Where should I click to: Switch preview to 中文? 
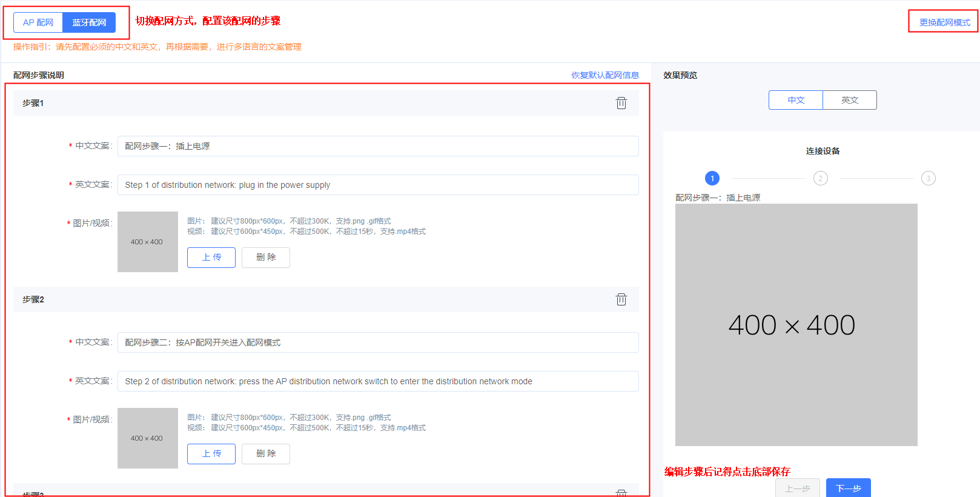796,100
